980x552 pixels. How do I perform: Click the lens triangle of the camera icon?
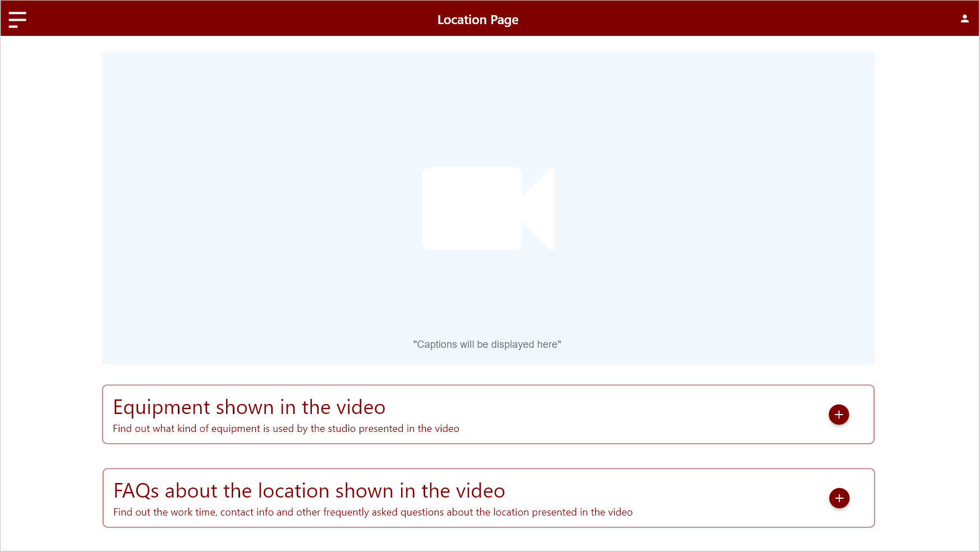pyautogui.click(x=540, y=208)
